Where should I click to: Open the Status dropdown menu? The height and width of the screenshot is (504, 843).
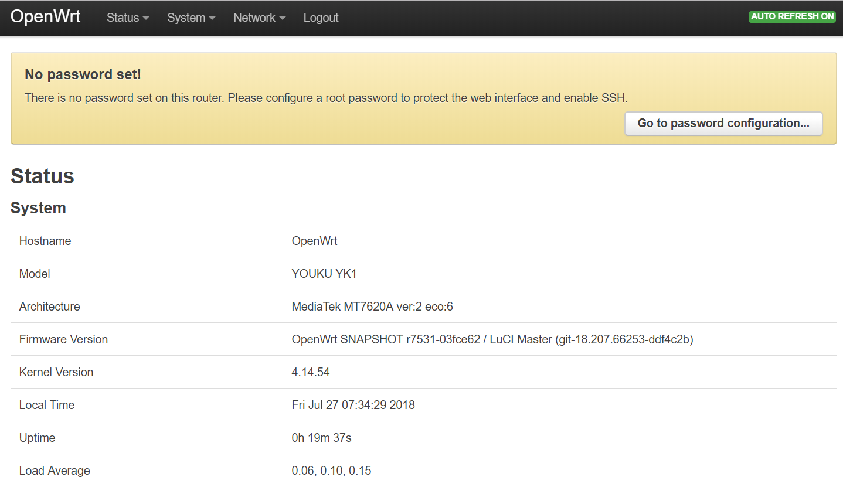[x=128, y=18]
